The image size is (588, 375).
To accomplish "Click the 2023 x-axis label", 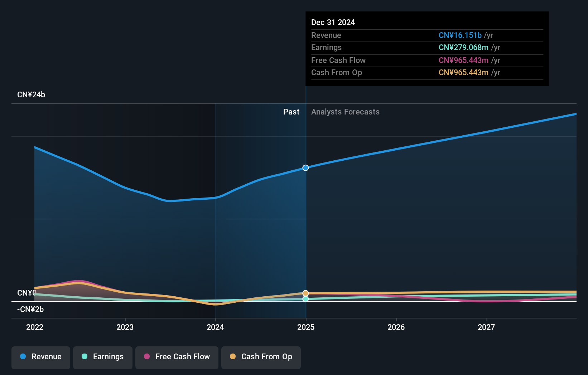I will (x=125, y=327).
